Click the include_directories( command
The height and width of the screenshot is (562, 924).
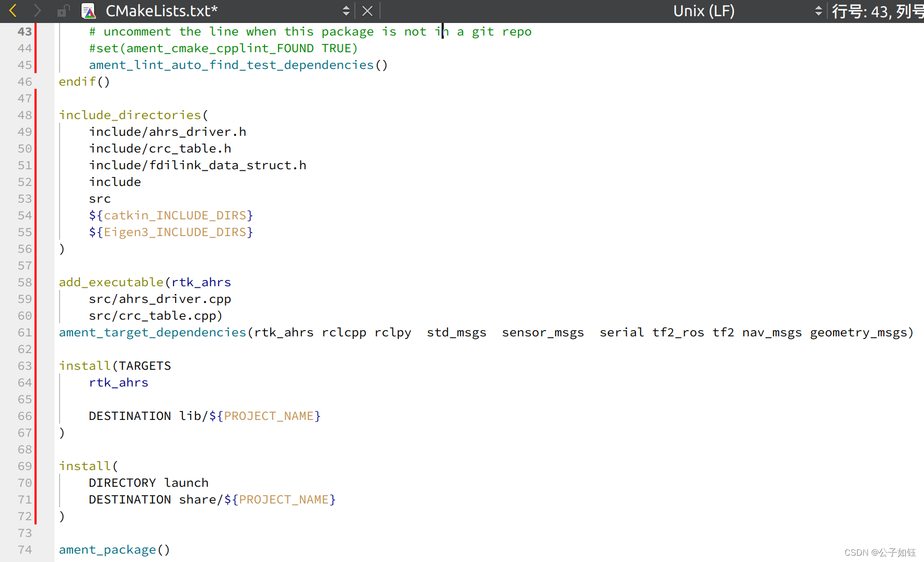[133, 115]
